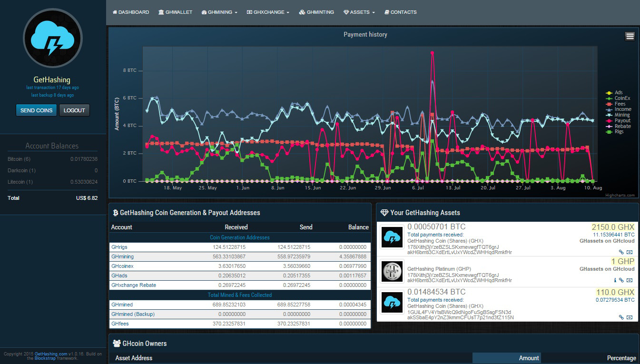Viewport: 640px width, 364px height.
Task: Click GHmining balance 4.35867888
Action: point(353,256)
